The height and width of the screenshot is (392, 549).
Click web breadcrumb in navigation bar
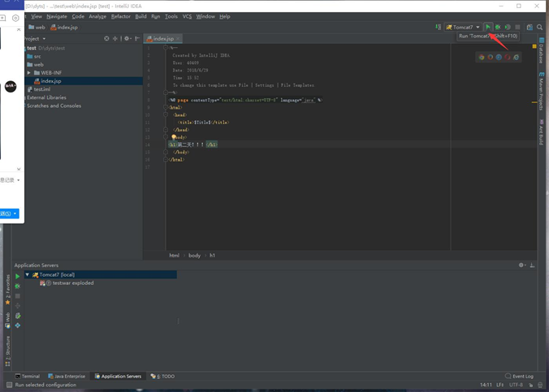pos(37,28)
